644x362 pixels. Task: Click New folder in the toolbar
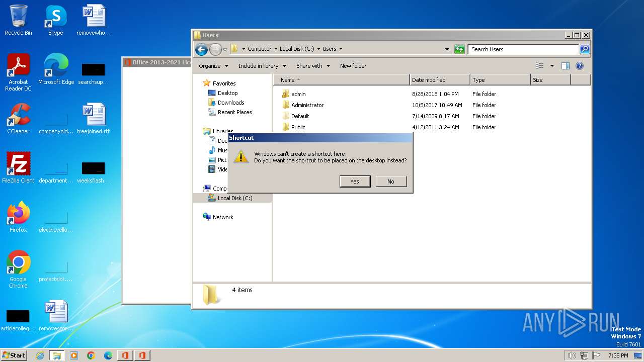353,66
